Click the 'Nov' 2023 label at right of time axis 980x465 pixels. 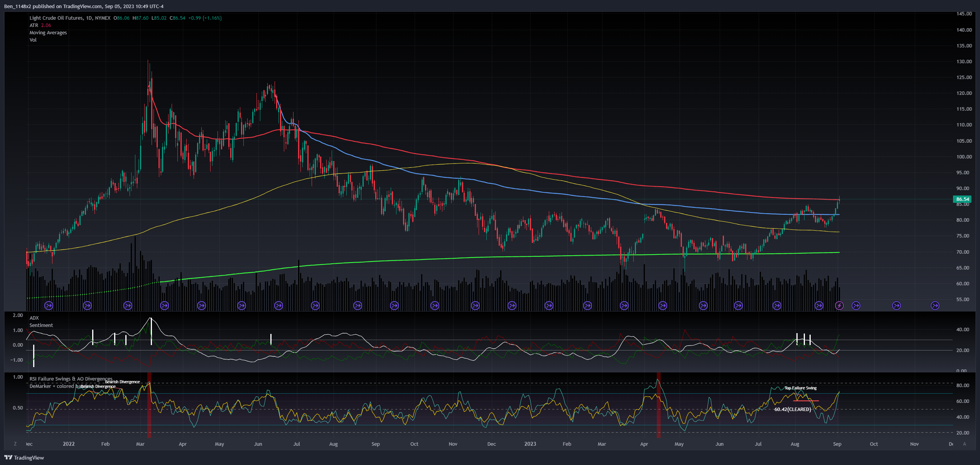click(x=914, y=444)
